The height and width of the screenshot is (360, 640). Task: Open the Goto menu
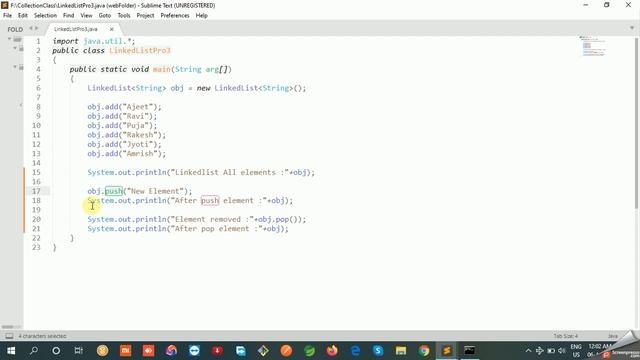pyautogui.click(x=105, y=16)
